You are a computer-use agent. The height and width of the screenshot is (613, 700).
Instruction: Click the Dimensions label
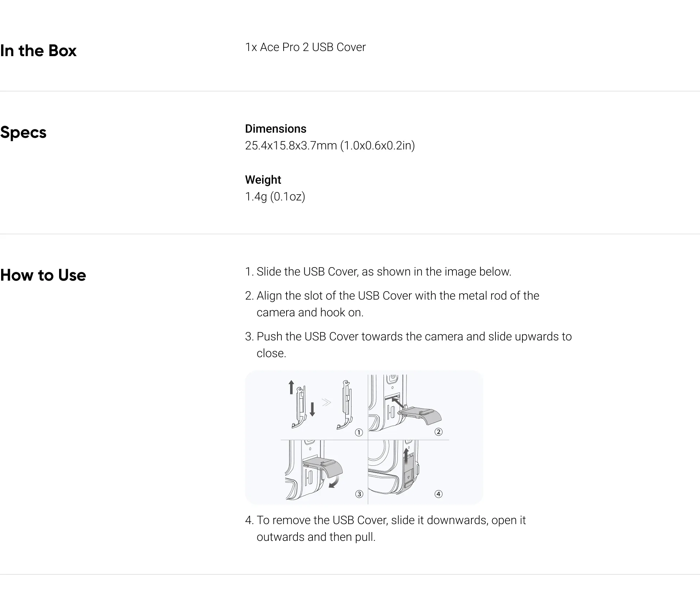point(276,129)
